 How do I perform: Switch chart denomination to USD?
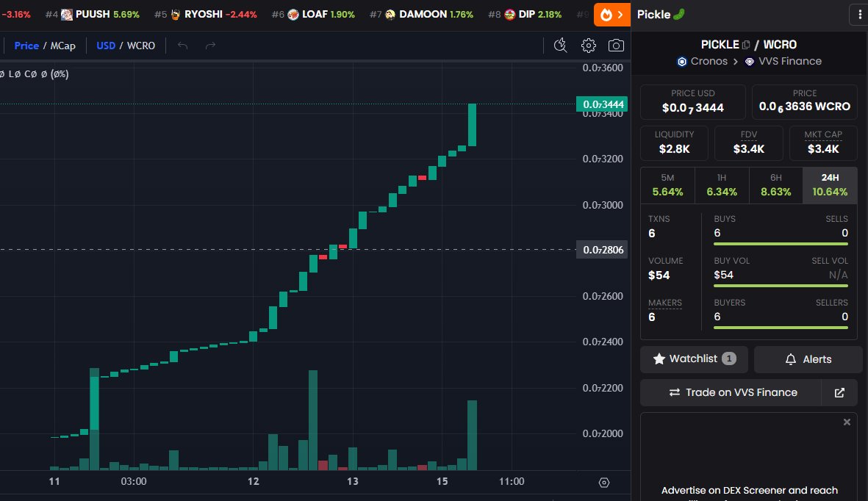point(106,46)
